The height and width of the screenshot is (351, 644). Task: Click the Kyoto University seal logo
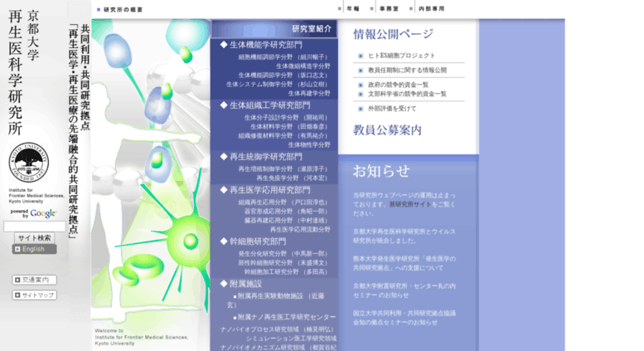click(29, 163)
